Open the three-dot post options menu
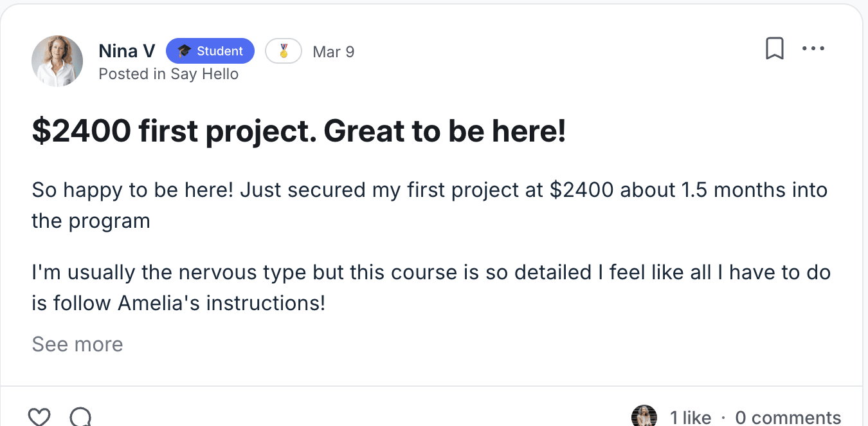The width and height of the screenshot is (868, 426). click(x=813, y=49)
